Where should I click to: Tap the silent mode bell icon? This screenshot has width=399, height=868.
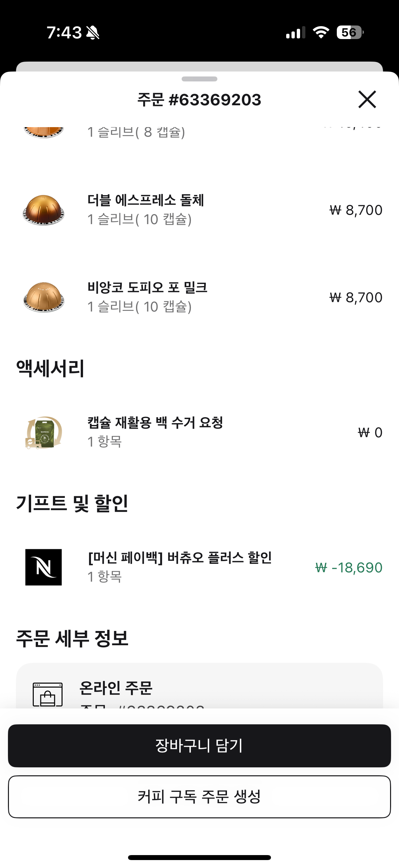[x=93, y=33]
